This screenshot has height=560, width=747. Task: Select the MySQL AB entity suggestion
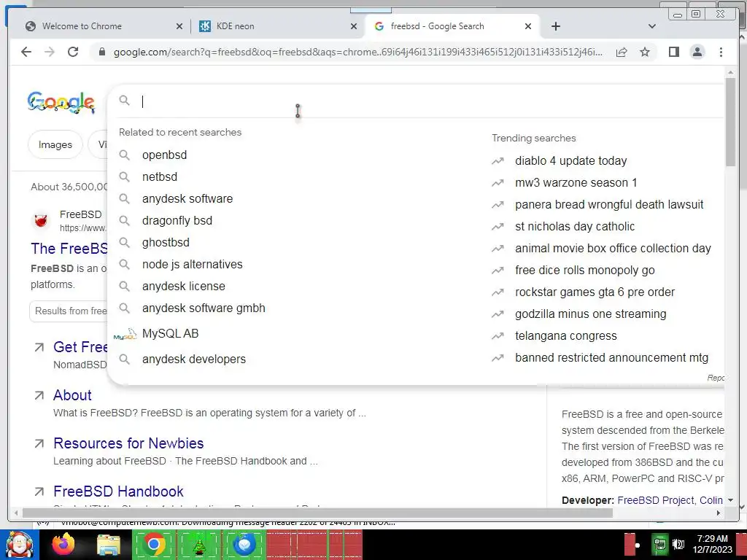(170, 333)
